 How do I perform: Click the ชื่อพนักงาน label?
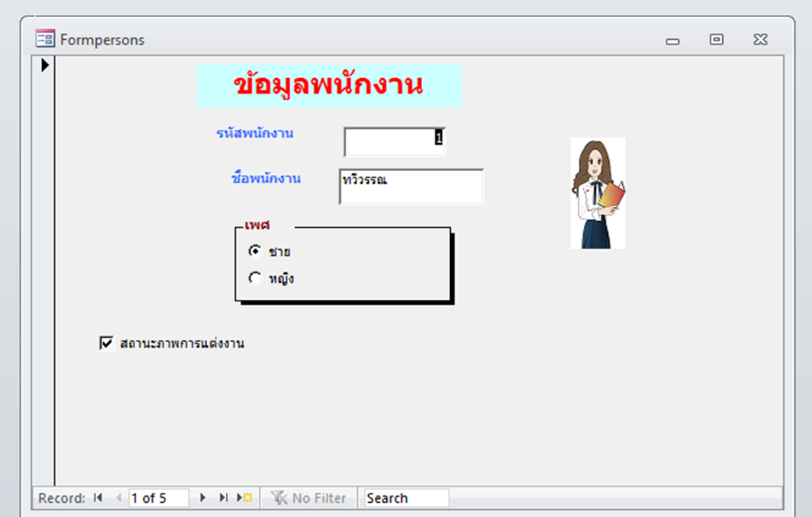[266, 179]
